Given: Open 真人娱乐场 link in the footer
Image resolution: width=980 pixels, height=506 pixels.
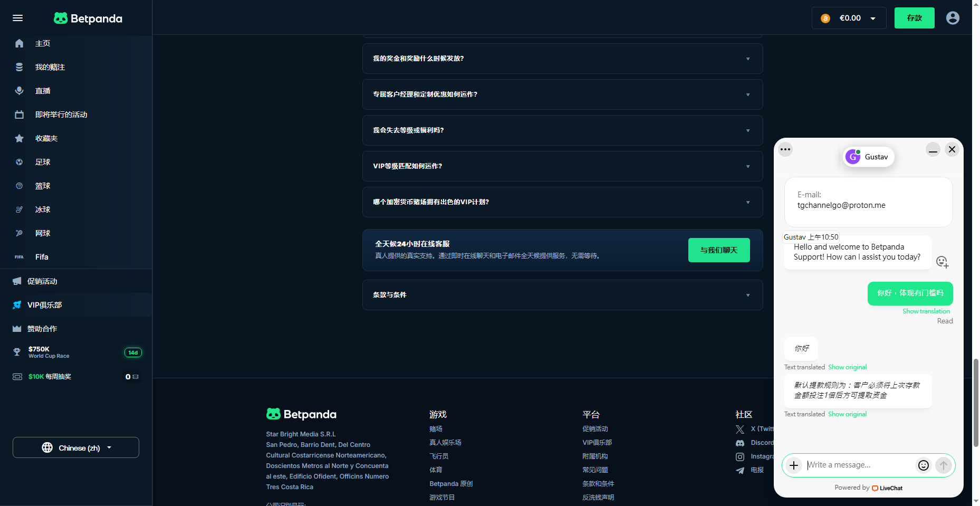Looking at the screenshot, I should (446, 443).
